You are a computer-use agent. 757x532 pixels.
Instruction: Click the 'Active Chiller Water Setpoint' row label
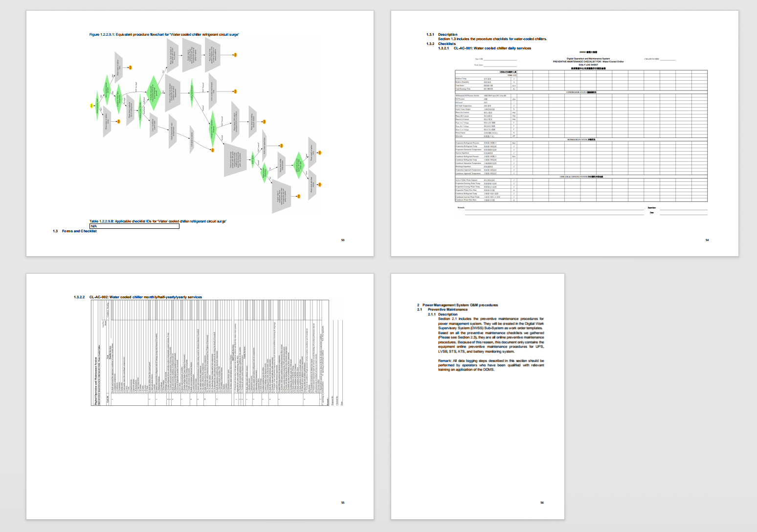pyautogui.click(x=467, y=180)
